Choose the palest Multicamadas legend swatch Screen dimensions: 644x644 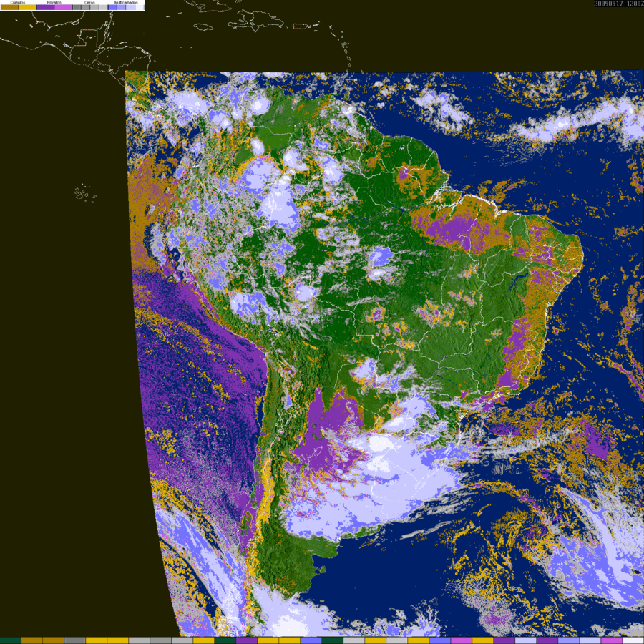pos(139,7)
